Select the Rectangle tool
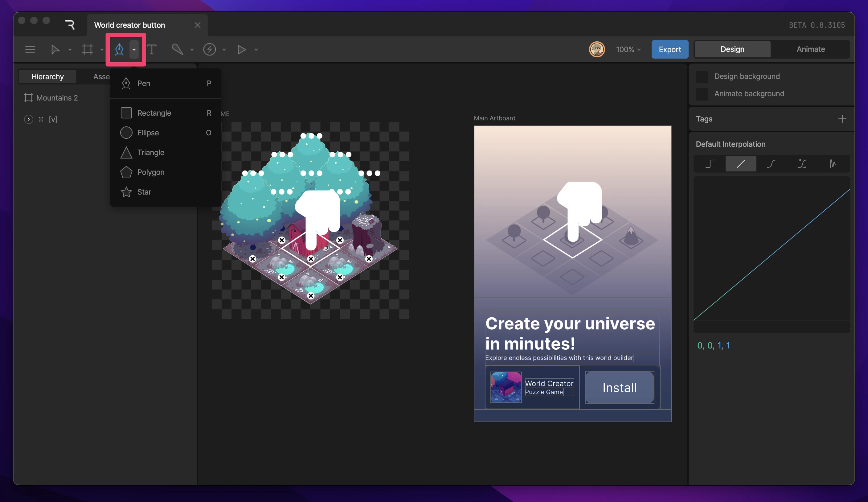 [154, 113]
